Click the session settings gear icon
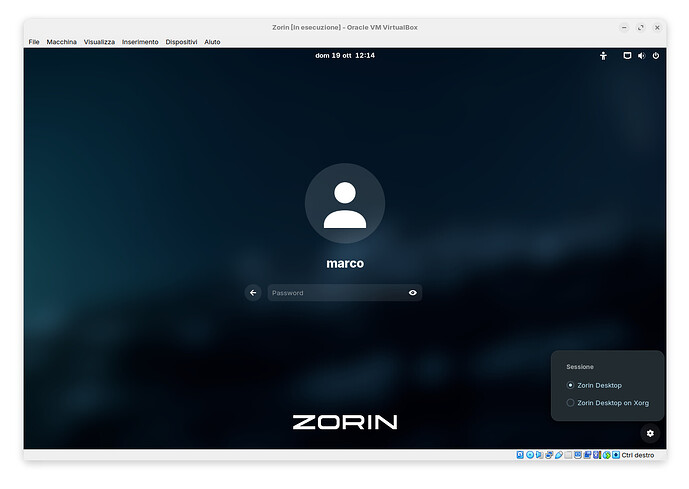Image resolution: width=689 pixels, height=489 pixels. pyautogui.click(x=650, y=433)
